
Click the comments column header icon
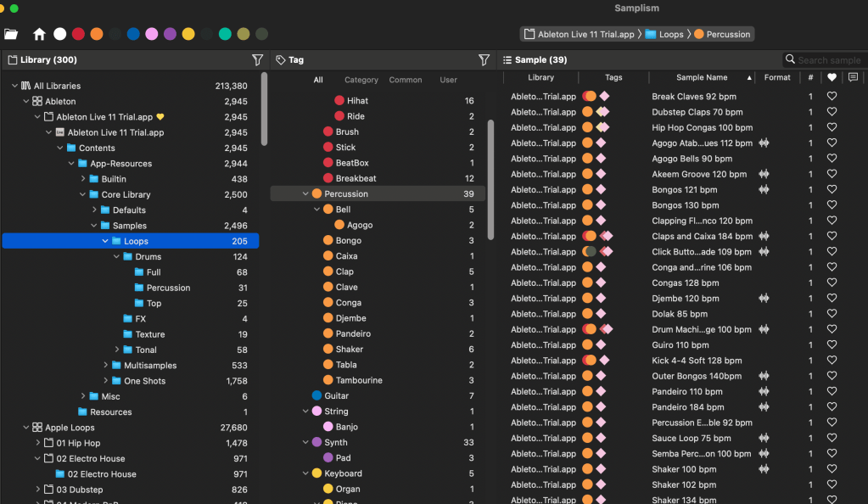(853, 77)
